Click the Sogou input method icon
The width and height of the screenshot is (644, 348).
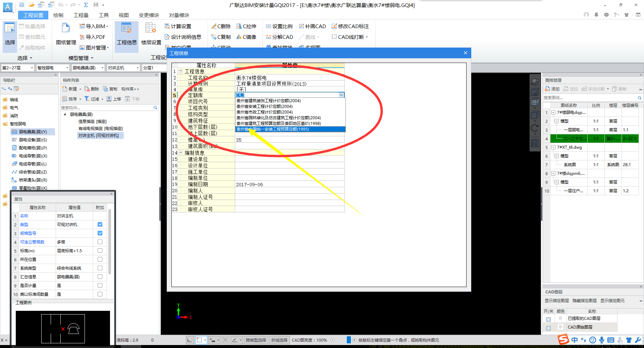coord(563,340)
